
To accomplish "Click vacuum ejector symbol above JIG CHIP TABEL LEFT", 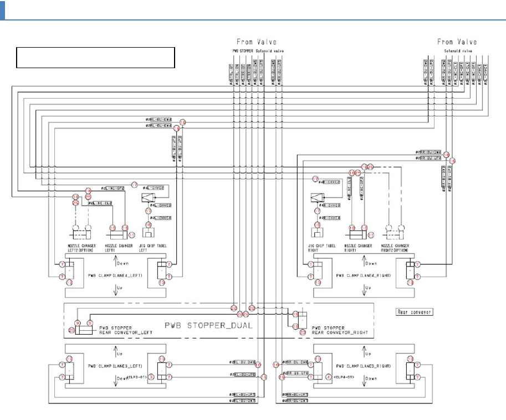I will 148,197.
